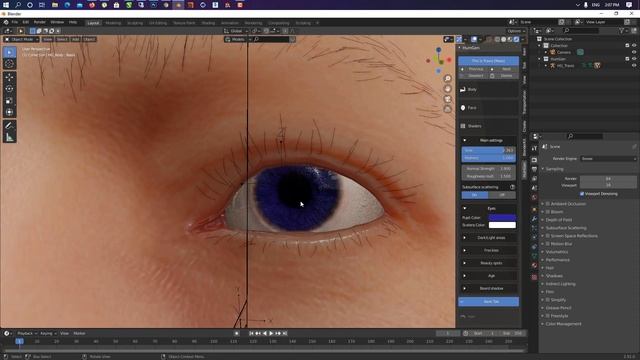Click the play animation button

point(271,333)
